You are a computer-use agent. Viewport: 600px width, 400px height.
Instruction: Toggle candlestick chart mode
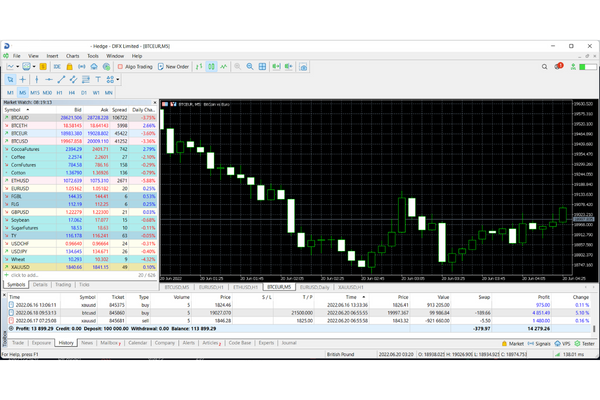pos(211,67)
